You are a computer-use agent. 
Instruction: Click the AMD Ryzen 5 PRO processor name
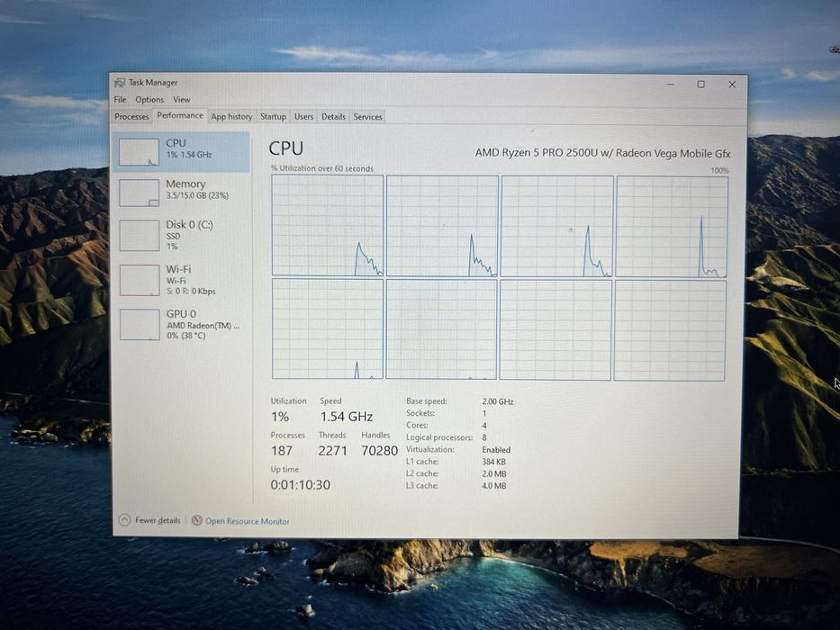point(602,153)
